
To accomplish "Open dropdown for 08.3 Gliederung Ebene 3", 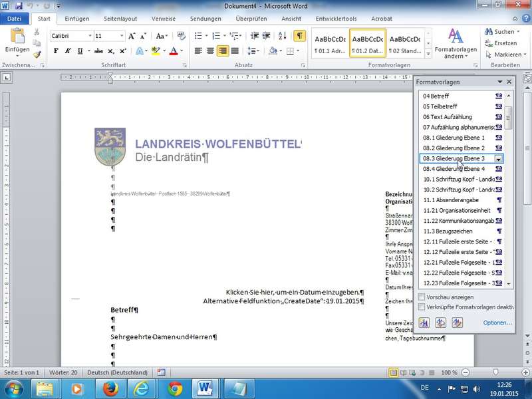I will pos(498,159).
